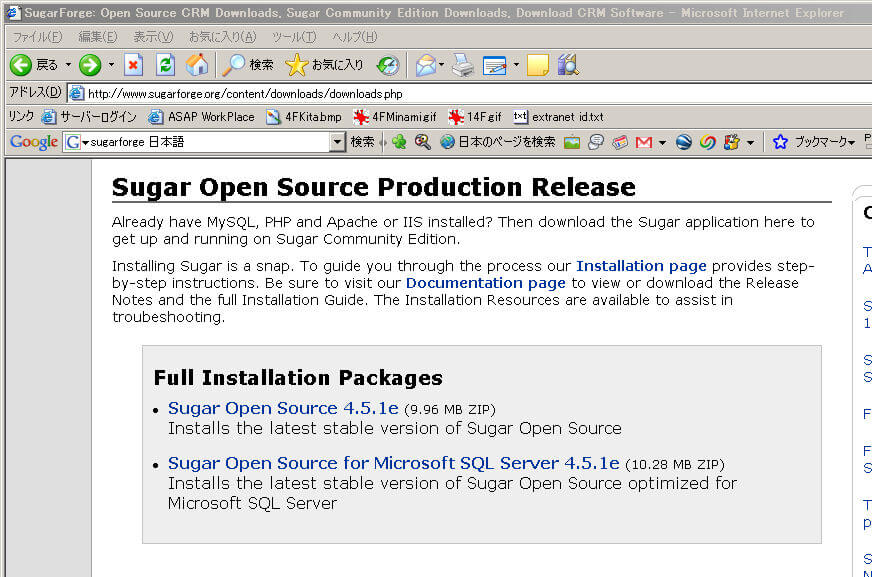Open the History toolbar icon

coord(388,65)
